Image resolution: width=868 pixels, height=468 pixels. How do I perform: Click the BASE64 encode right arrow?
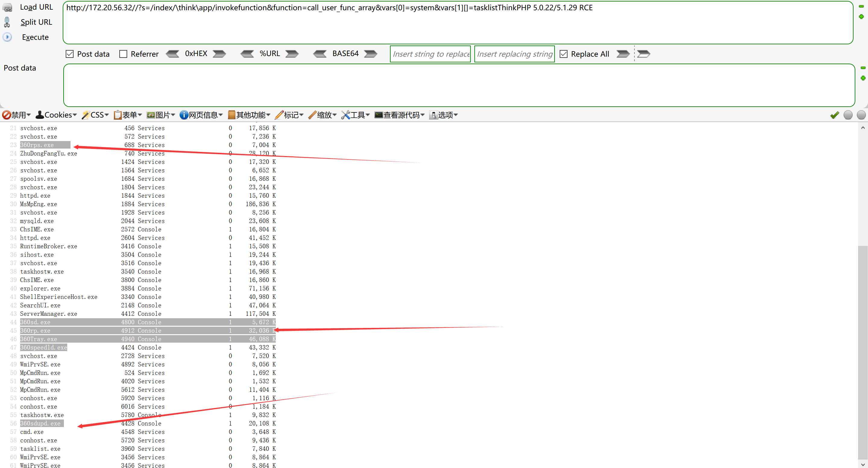(370, 54)
